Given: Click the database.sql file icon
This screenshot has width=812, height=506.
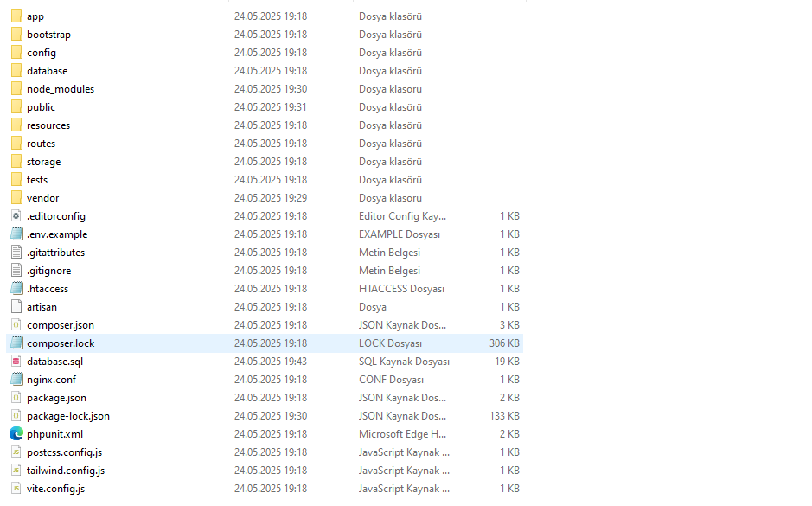Looking at the screenshot, I should pyautogui.click(x=16, y=361).
